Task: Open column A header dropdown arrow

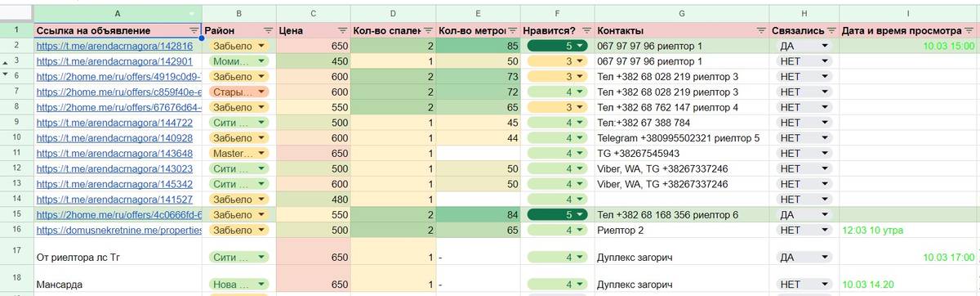Action: [193, 14]
